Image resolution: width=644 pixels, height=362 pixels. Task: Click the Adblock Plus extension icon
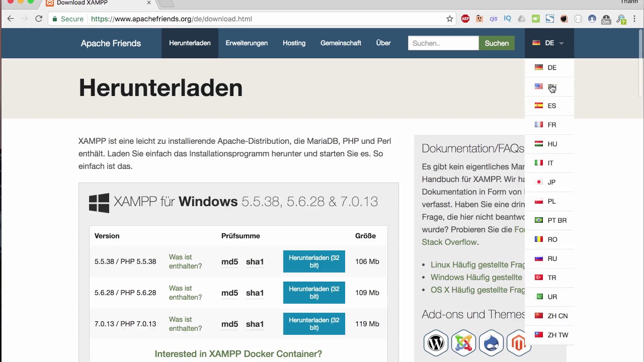465,19
